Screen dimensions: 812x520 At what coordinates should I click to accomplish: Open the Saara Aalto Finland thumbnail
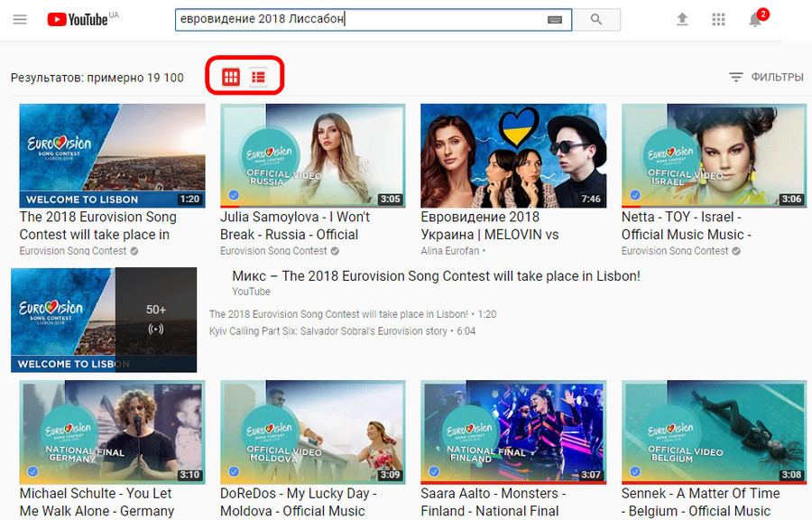point(513,432)
